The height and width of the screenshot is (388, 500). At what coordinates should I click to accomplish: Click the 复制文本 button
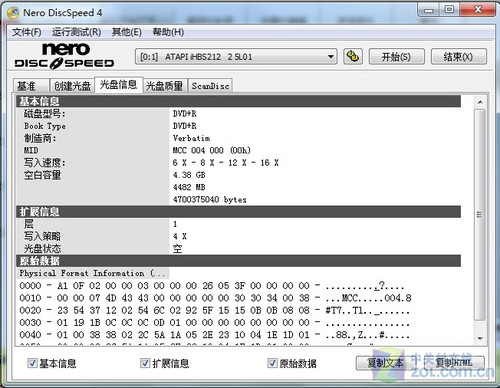[x=385, y=363]
